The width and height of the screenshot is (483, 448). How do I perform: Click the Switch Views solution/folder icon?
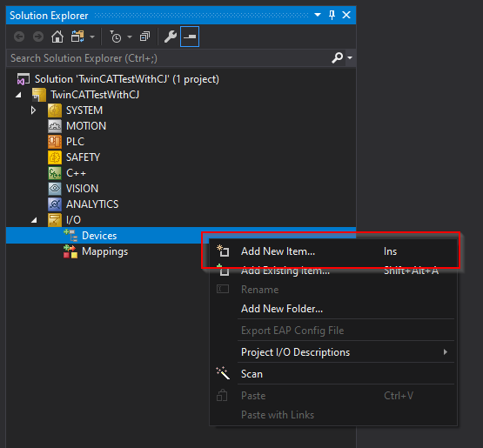[x=77, y=37]
